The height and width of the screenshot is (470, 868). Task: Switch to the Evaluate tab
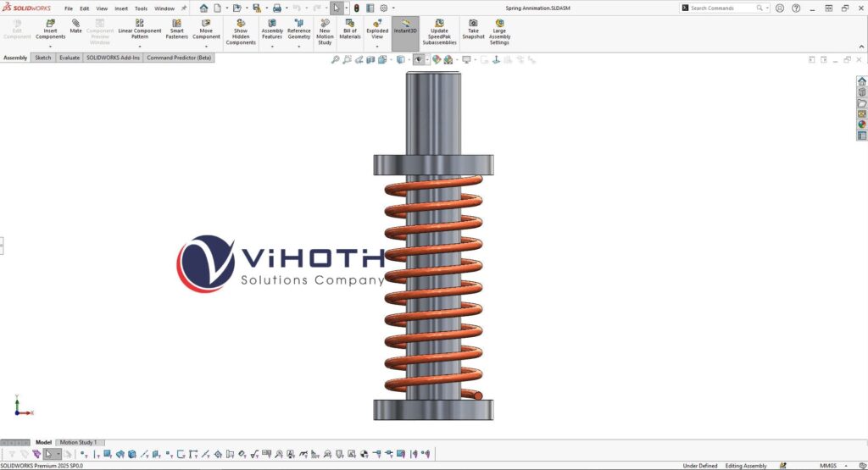[70, 58]
